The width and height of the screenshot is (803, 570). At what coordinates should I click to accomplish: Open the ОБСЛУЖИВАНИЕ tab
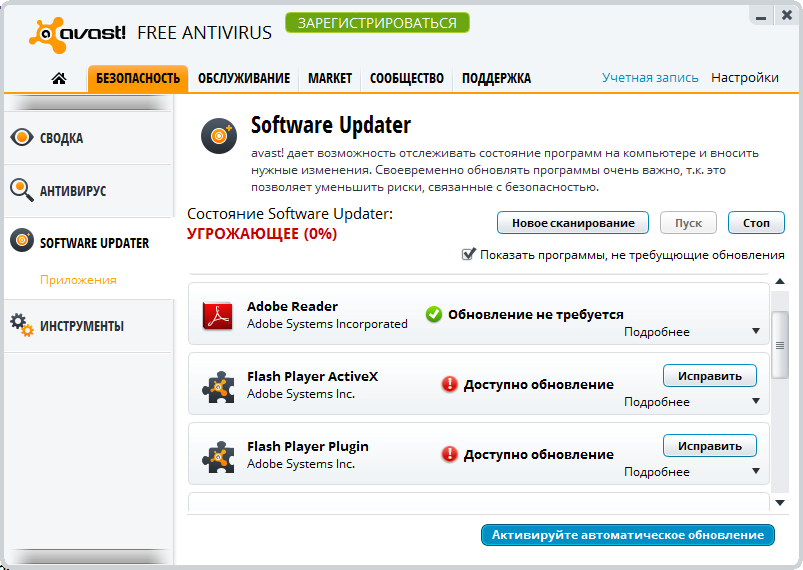click(x=244, y=79)
